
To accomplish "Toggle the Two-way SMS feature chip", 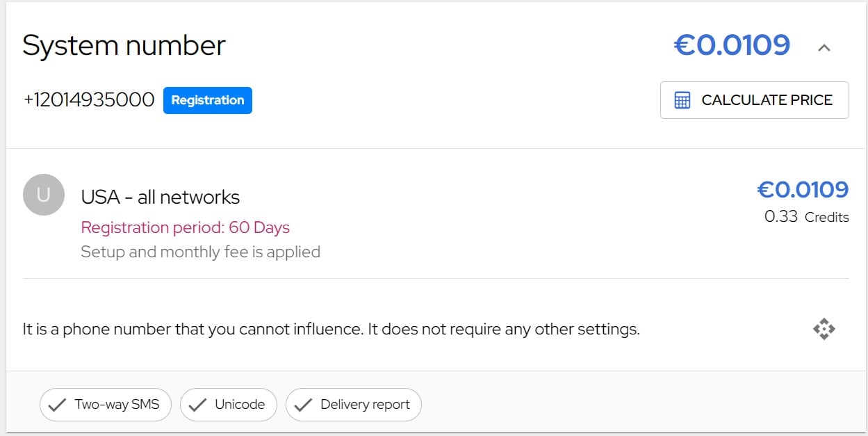I will [105, 405].
